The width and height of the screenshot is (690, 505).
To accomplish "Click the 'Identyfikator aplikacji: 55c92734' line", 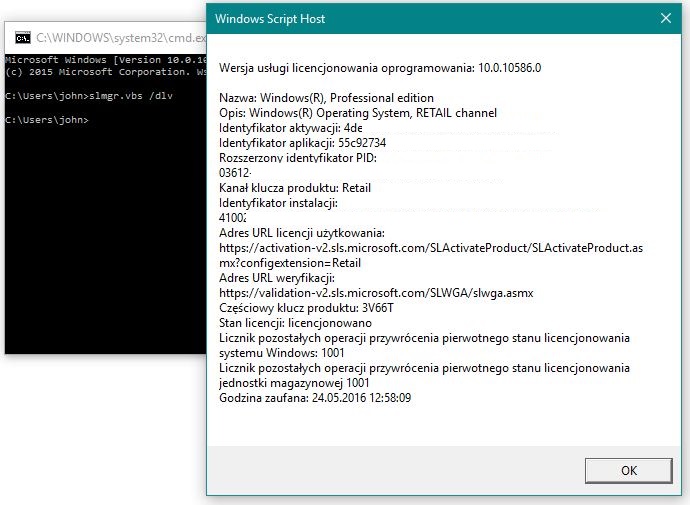I will pyautogui.click(x=303, y=143).
